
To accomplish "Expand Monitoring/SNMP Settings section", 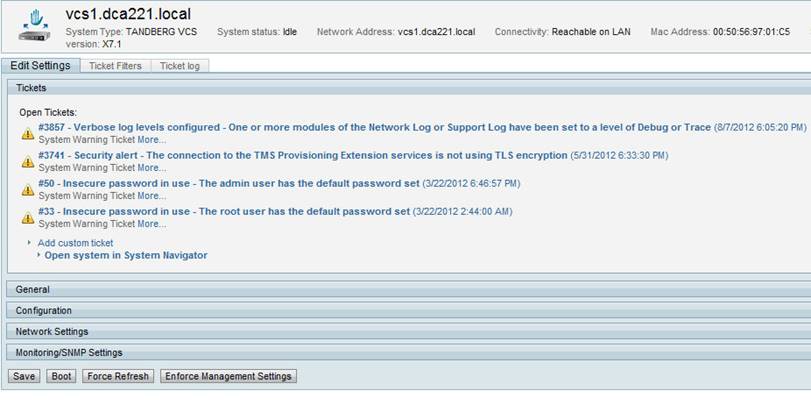I will [69, 353].
